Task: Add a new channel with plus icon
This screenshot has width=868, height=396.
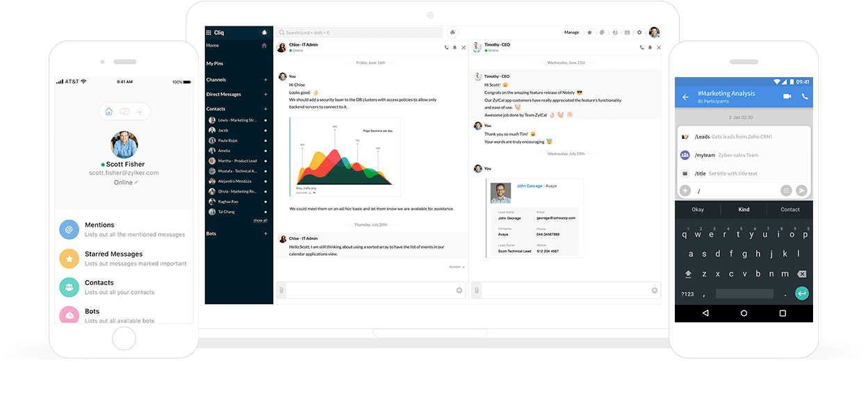Action: pos(265,80)
